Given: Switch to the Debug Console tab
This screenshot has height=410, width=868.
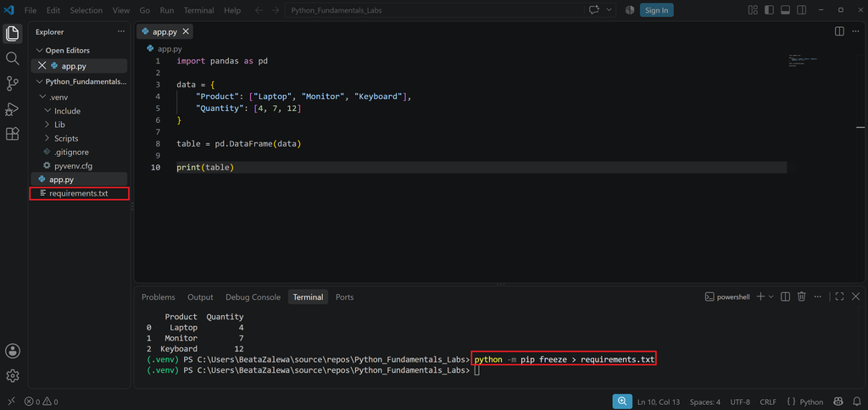Looking at the screenshot, I should tap(253, 297).
